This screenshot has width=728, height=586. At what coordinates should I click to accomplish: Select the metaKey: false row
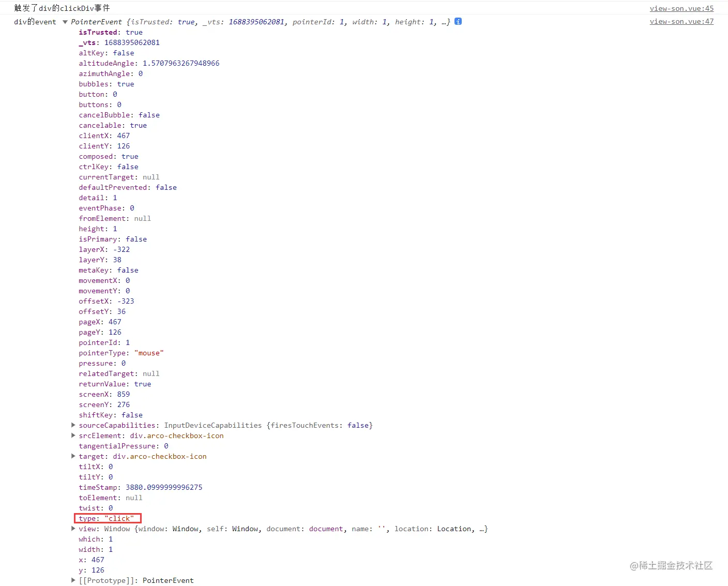[x=109, y=270]
